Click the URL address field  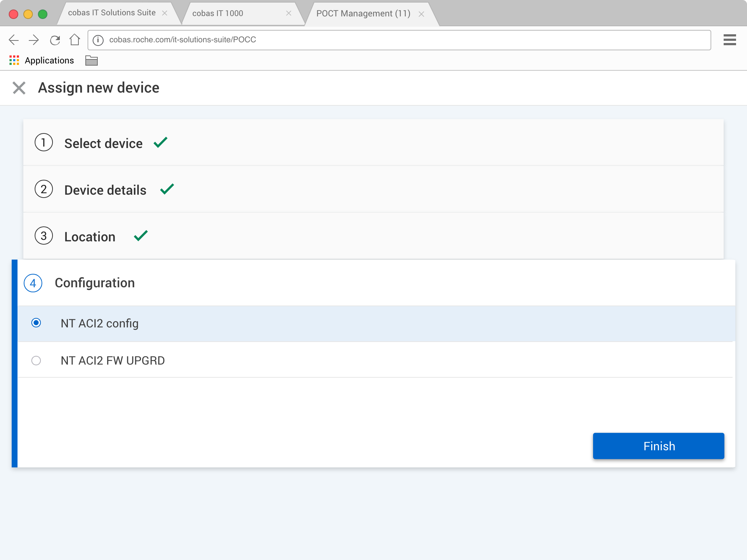coord(401,40)
